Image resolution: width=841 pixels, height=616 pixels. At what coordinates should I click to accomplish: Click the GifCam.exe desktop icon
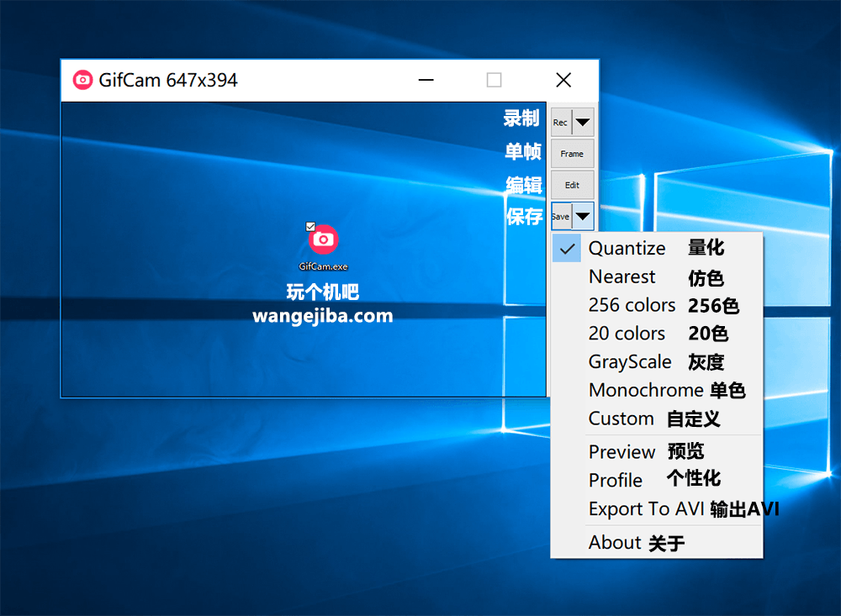[x=323, y=241]
